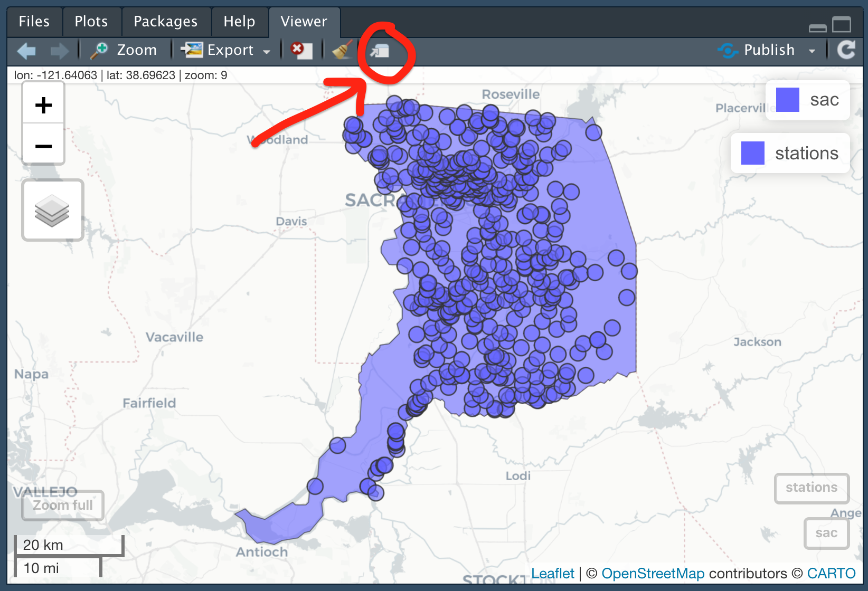Switch to the Files tab
The image size is (868, 591).
[34, 22]
